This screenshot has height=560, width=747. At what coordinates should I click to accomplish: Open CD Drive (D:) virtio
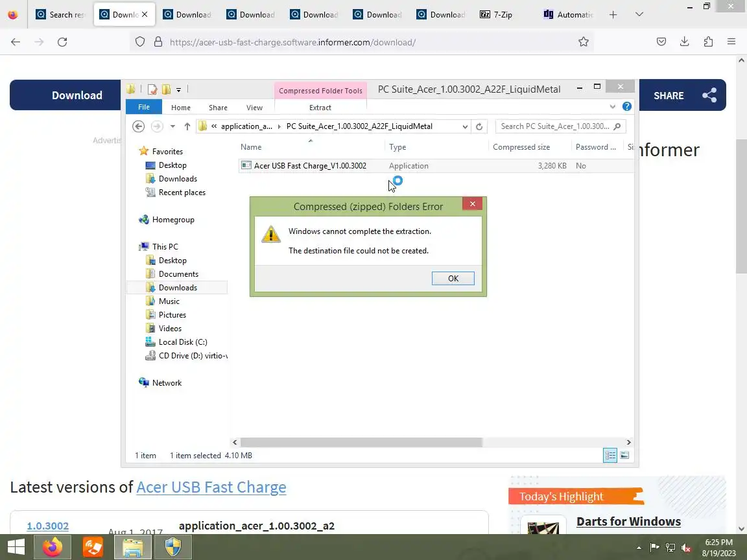193,356
